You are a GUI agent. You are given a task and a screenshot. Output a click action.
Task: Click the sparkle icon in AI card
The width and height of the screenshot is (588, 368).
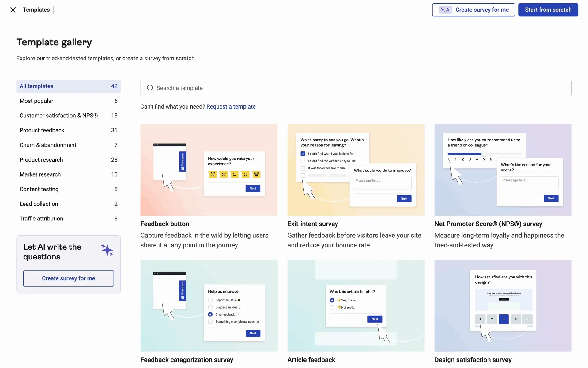(107, 250)
